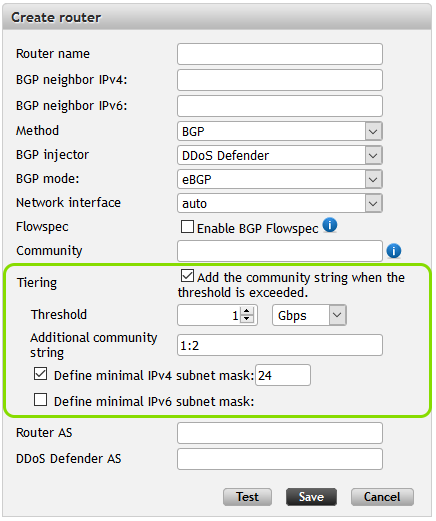Screen dimensions: 436x521
Task: Focus the Router name input field
Action: (280, 54)
